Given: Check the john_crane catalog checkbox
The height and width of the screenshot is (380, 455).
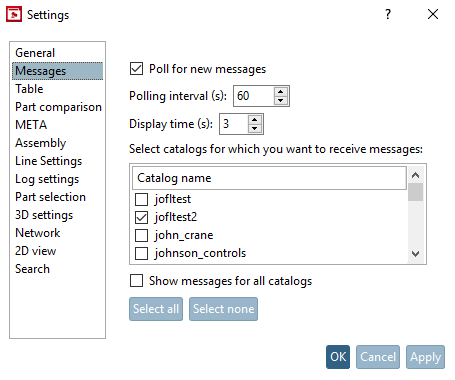Looking at the screenshot, I should click(141, 235).
